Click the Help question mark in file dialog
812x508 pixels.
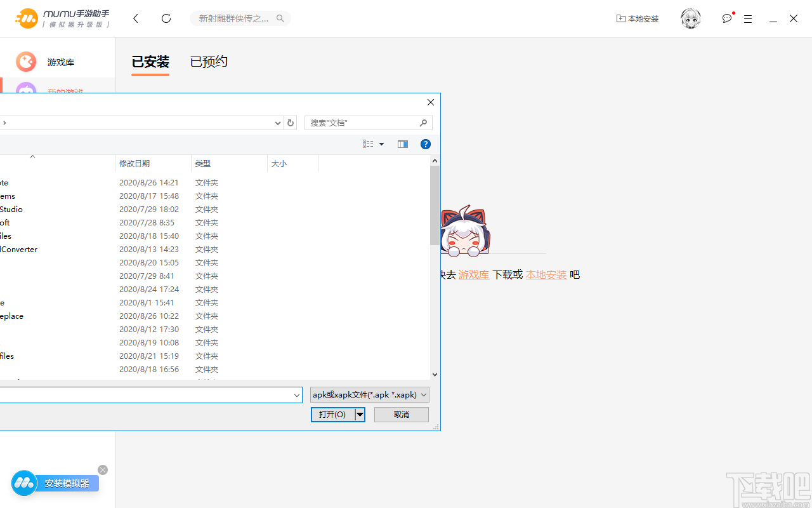[x=425, y=144]
